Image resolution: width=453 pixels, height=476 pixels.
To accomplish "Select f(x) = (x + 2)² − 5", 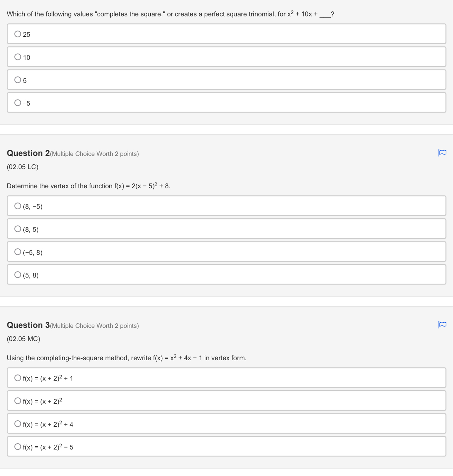I will tap(18, 447).
